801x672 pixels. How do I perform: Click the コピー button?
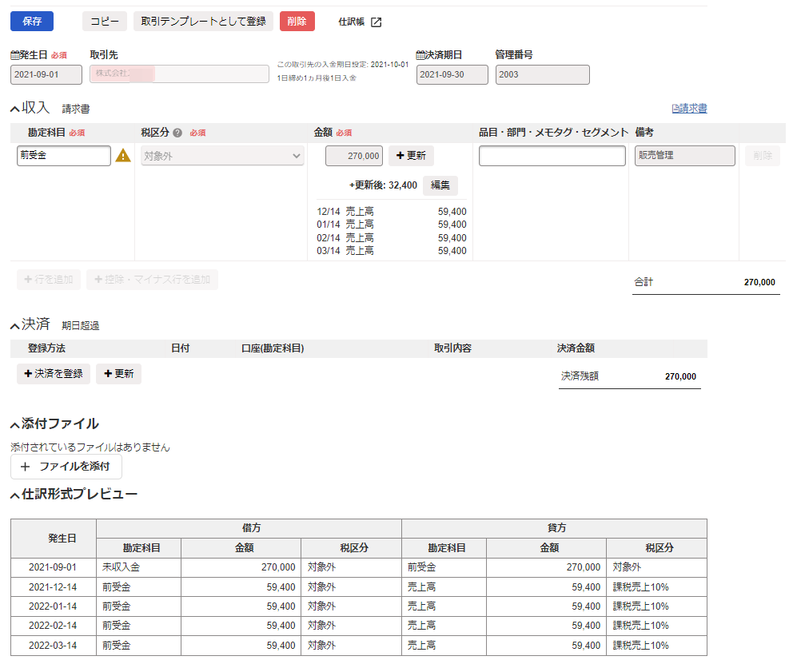(x=105, y=21)
